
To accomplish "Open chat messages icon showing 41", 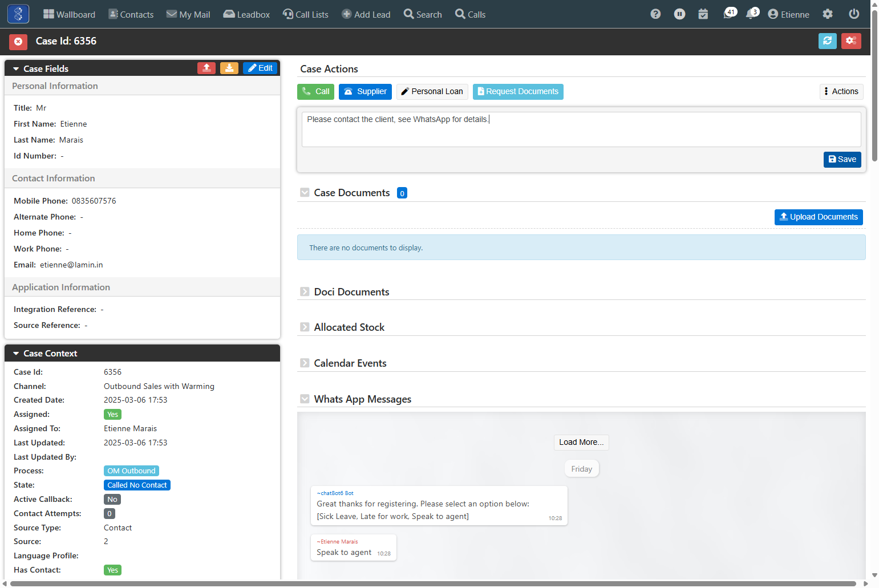I will [730, 13].
